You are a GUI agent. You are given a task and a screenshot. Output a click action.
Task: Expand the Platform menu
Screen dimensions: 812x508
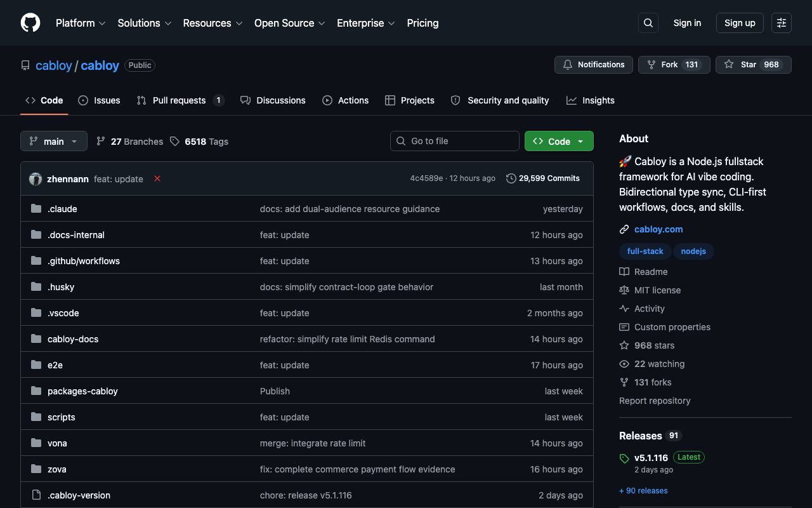coord(81,23)
